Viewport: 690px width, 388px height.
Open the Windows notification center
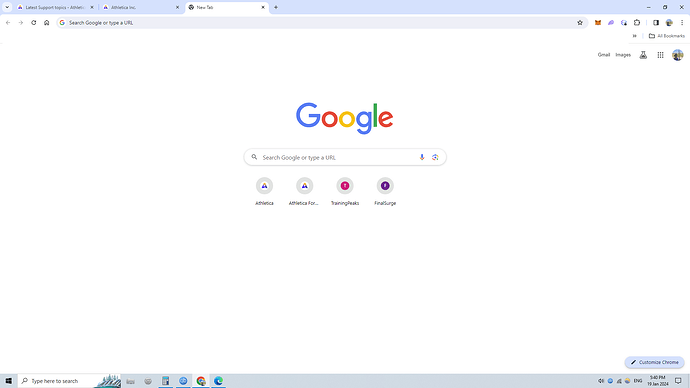(x=678, y=381)
